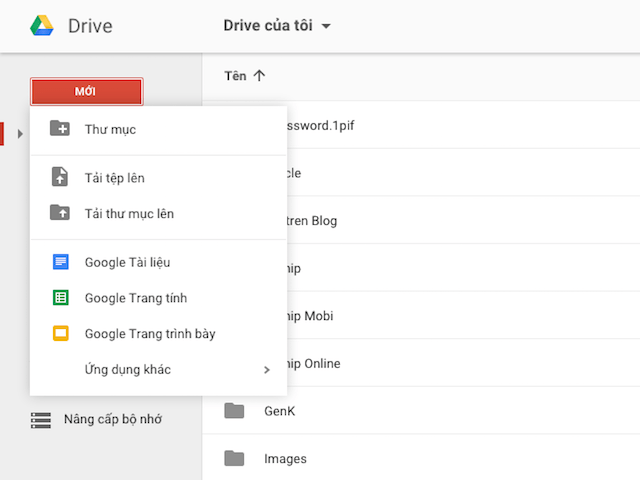640x480 pixels.
Task: Click the Images folder icon
Action: click(x=234, y=459)
